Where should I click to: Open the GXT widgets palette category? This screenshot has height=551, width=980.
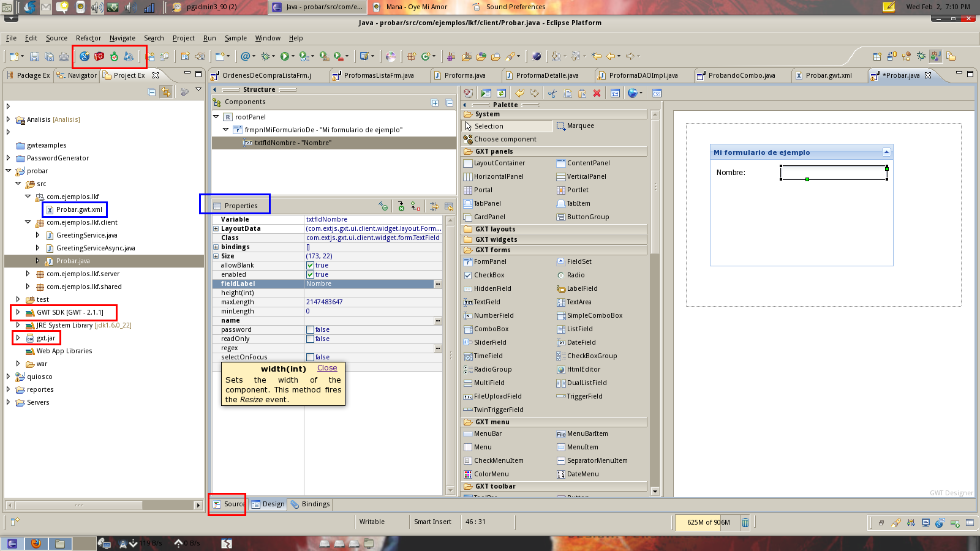(554, 239)
